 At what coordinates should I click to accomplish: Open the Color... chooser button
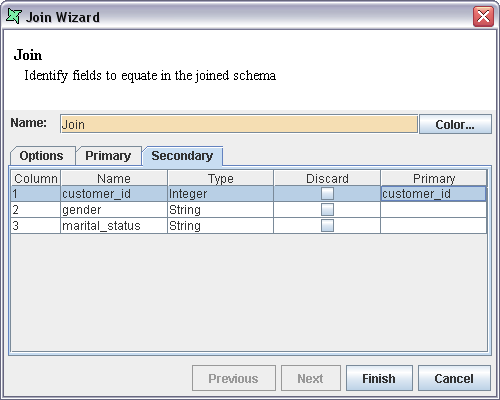455,124
